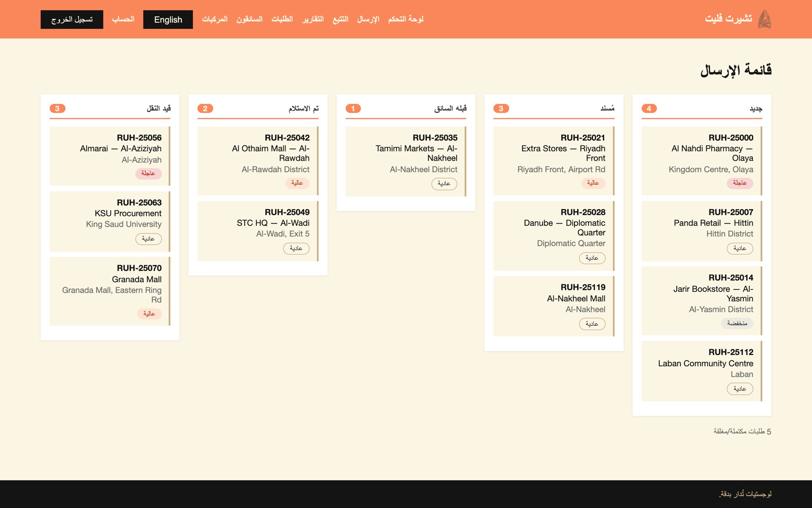Screen dimensions: 812x508
Task: Click عادية tag on Tamimi Markets card
Action: coord(444,184)
